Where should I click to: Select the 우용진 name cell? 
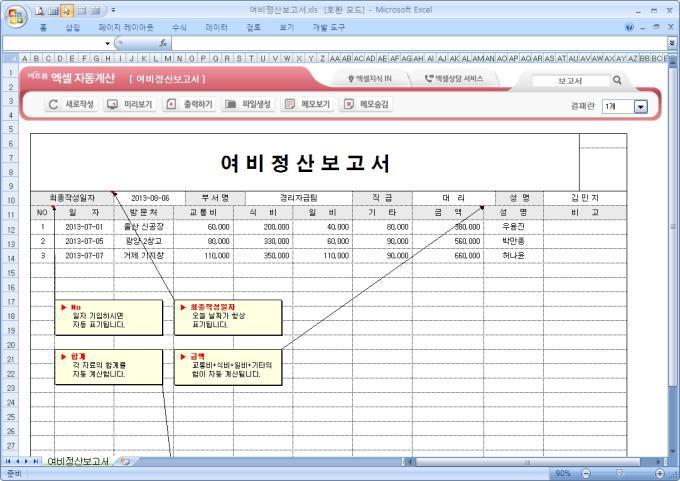pos(513,226)
